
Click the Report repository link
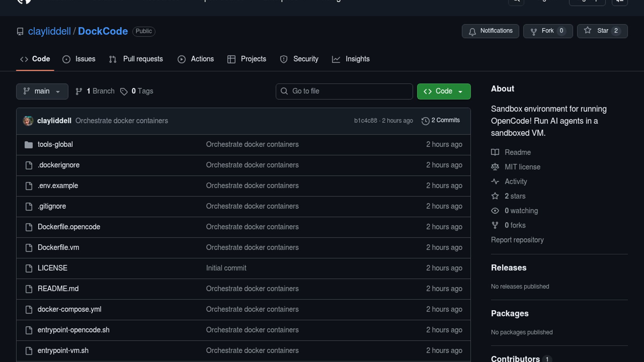pos(517,240)
